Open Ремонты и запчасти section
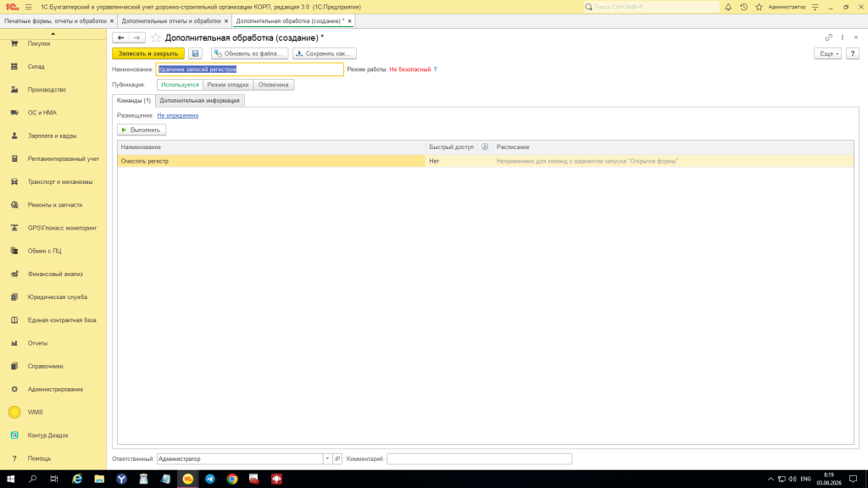868x488 pixels. (55, 205)
